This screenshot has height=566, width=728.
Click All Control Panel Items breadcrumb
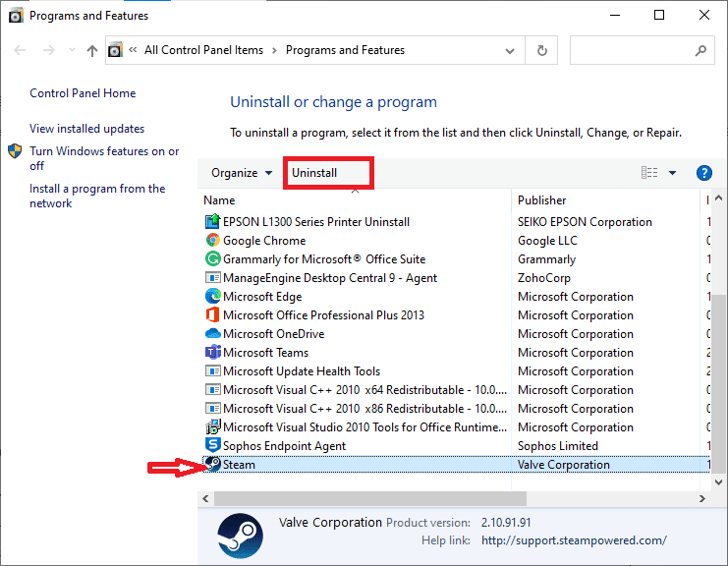[x=203, y=50]
